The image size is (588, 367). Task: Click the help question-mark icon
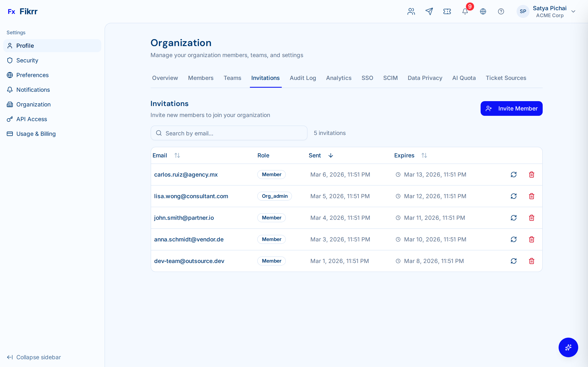click(501, 11)
